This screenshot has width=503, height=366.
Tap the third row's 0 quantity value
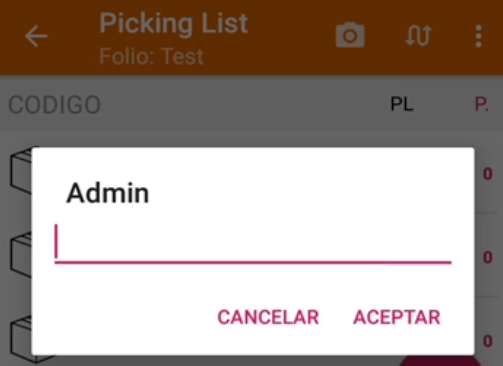tap(488, 341)
